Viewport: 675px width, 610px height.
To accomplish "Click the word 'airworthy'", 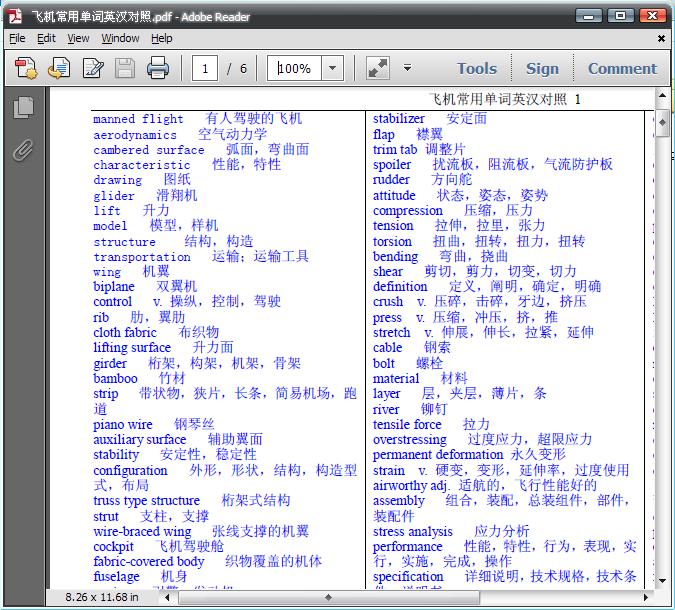I will click(x=400, y=486).
